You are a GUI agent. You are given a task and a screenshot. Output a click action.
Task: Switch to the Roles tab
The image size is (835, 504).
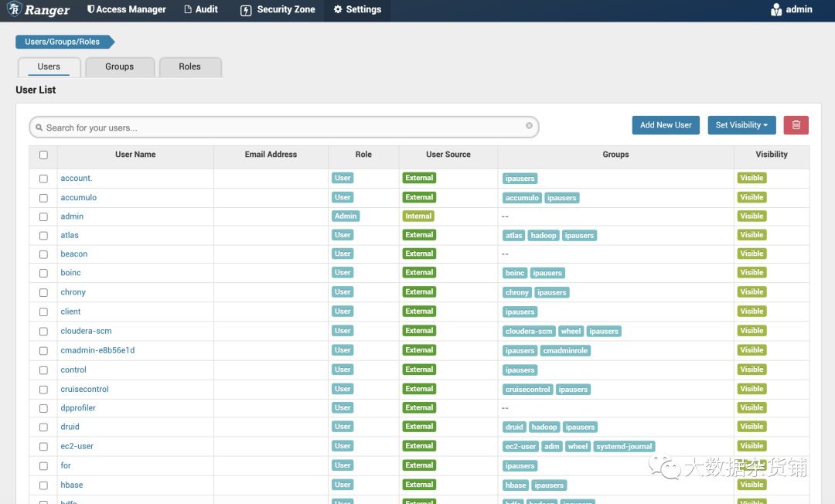189,67
